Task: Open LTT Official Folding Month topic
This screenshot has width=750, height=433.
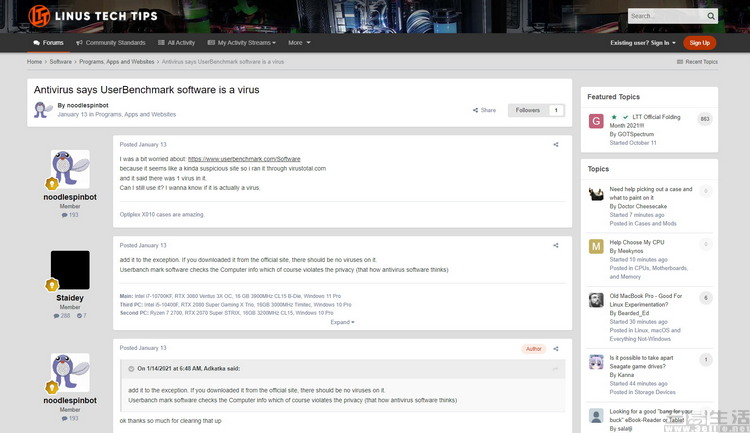Action: click(x=645, y=121)
